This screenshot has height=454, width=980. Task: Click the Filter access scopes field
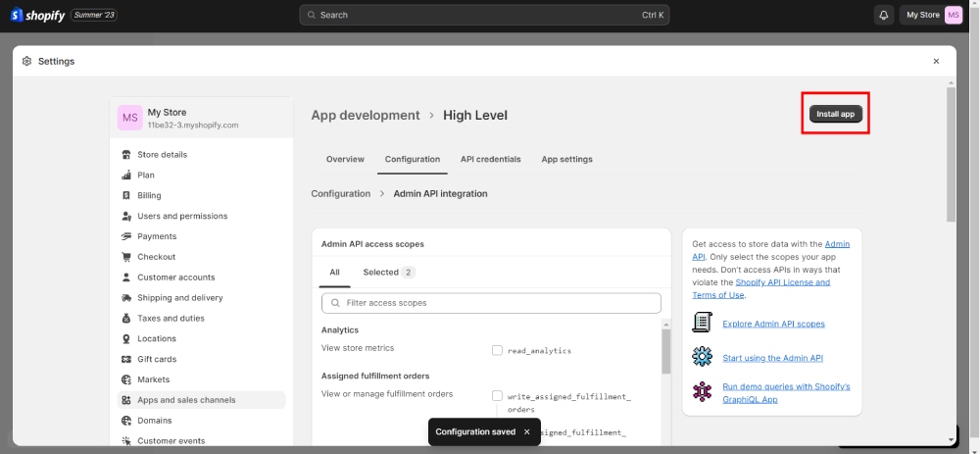pyautogui.click(x=491, y=303)
